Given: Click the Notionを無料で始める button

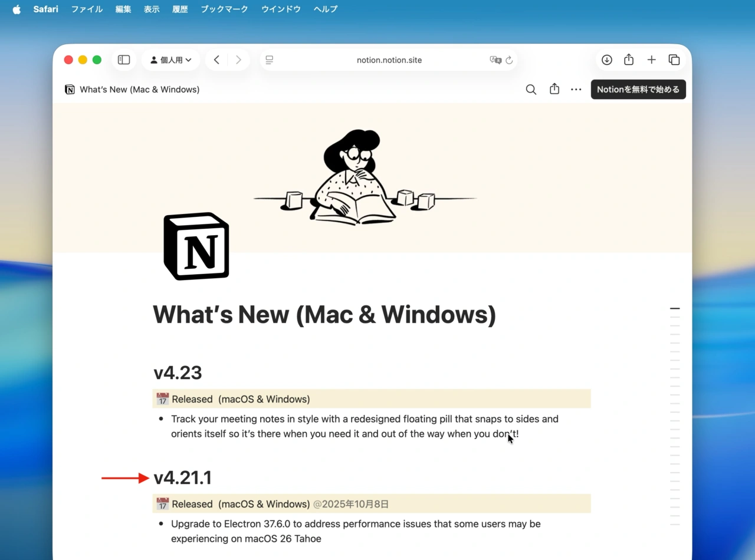Looking at the screenshot, I should (638, 89).
